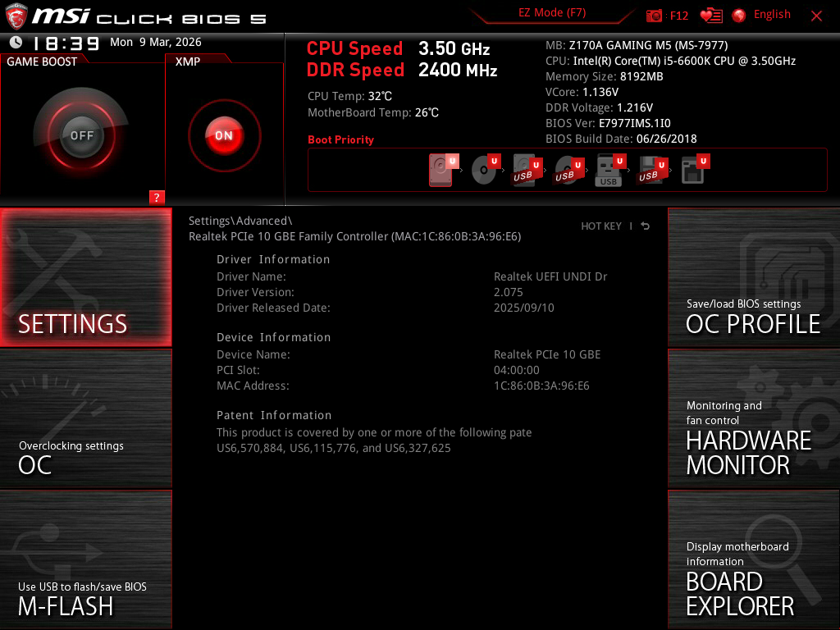Select the USB floppy boot device icon
840x630 pixels.
click(x=652, y=171)
